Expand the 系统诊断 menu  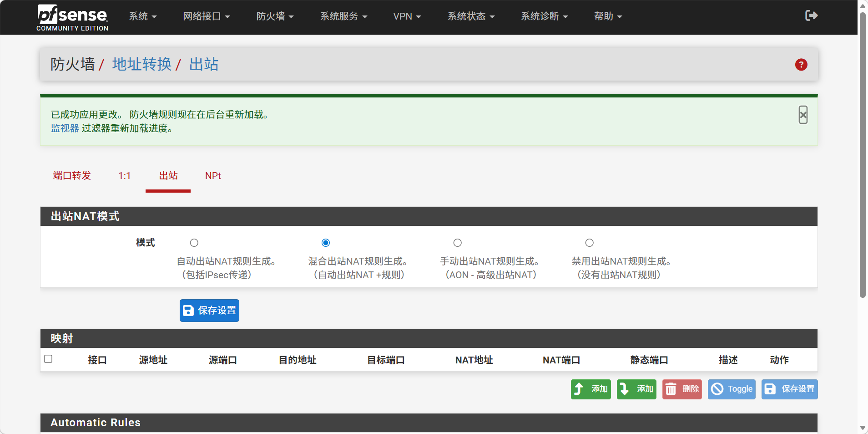click(x=544, y=16)
